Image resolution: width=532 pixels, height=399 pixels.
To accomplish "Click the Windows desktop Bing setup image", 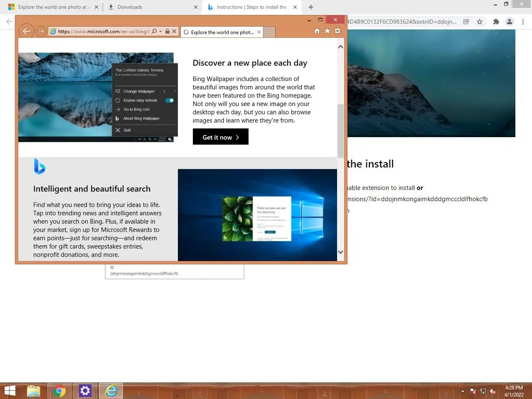I will tap(257, 215).
